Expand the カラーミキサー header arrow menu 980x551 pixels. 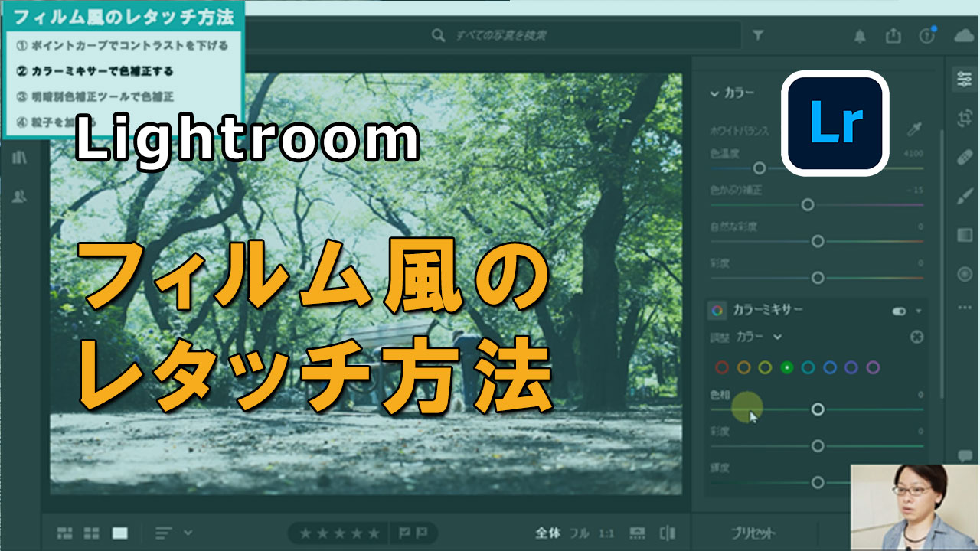919,311
